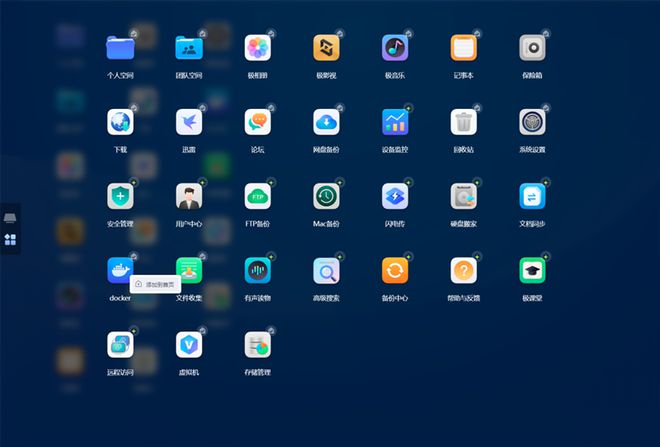Toggle the plus badge on FTP备份
This screenshot has height=447, width=660.
(x=271, y=182)
